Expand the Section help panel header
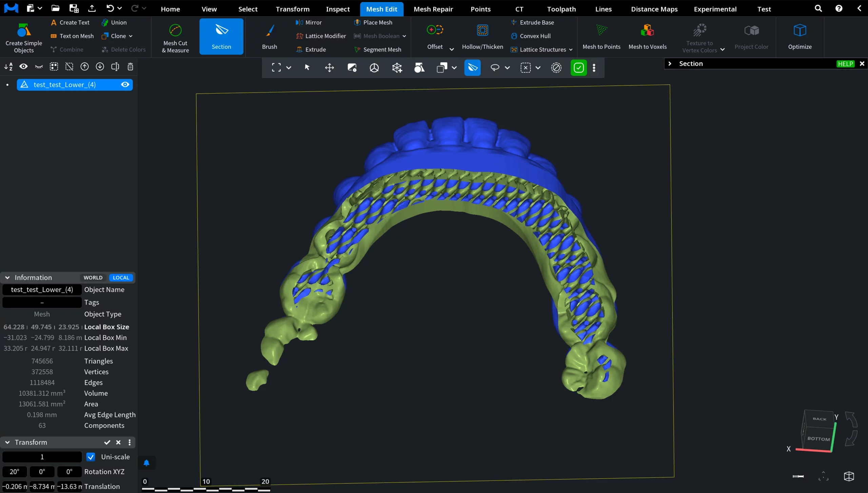Image resolution: width=868 pixels, height=493 pixels. pos(670,63)
